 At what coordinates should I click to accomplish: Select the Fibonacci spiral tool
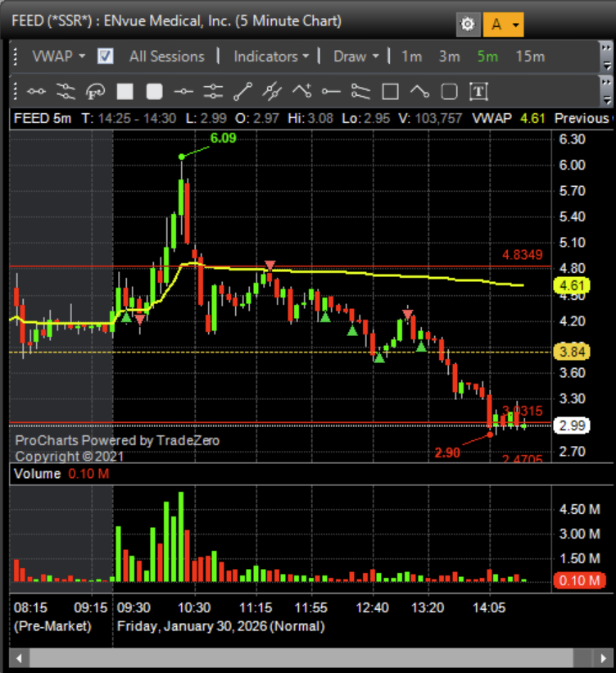tap(95, 92)
